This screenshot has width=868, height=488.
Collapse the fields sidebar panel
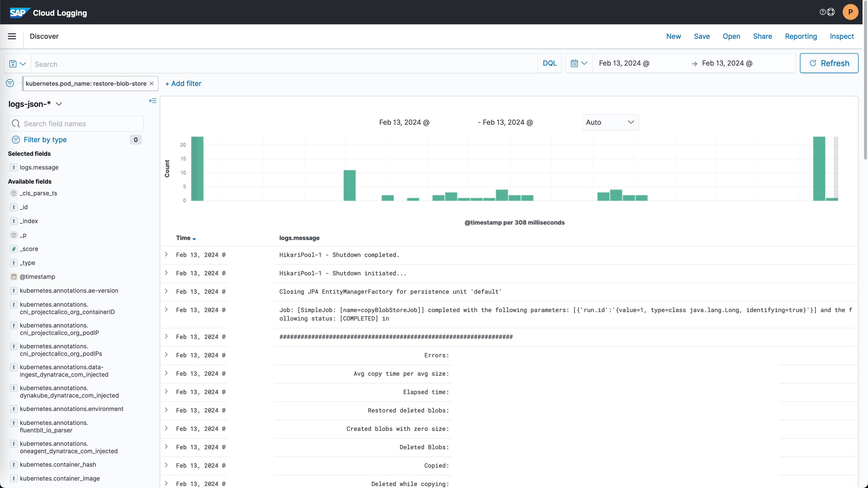tap(153, 101)
